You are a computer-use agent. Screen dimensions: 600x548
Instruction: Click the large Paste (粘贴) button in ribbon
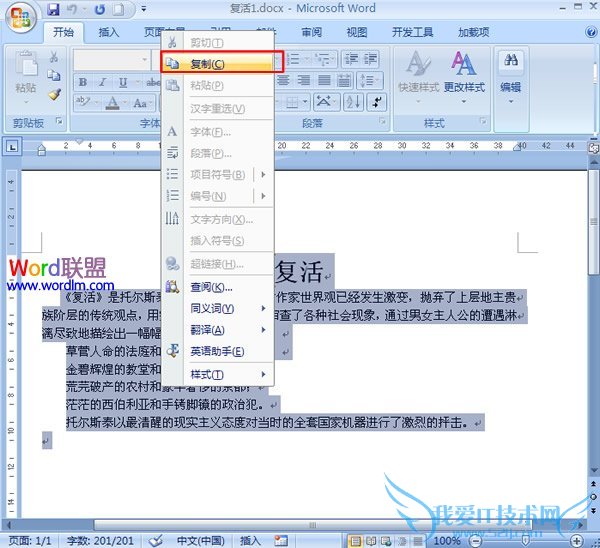click(x=26, y=77)
